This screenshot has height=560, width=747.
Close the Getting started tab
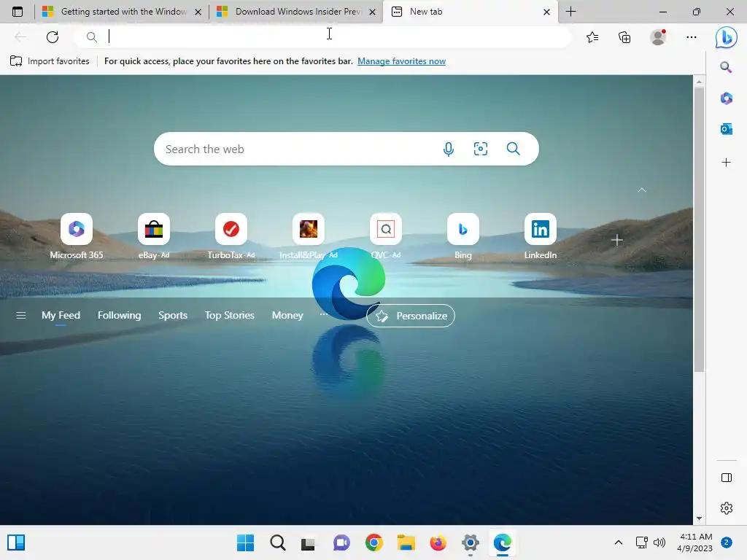coord(198,12)
